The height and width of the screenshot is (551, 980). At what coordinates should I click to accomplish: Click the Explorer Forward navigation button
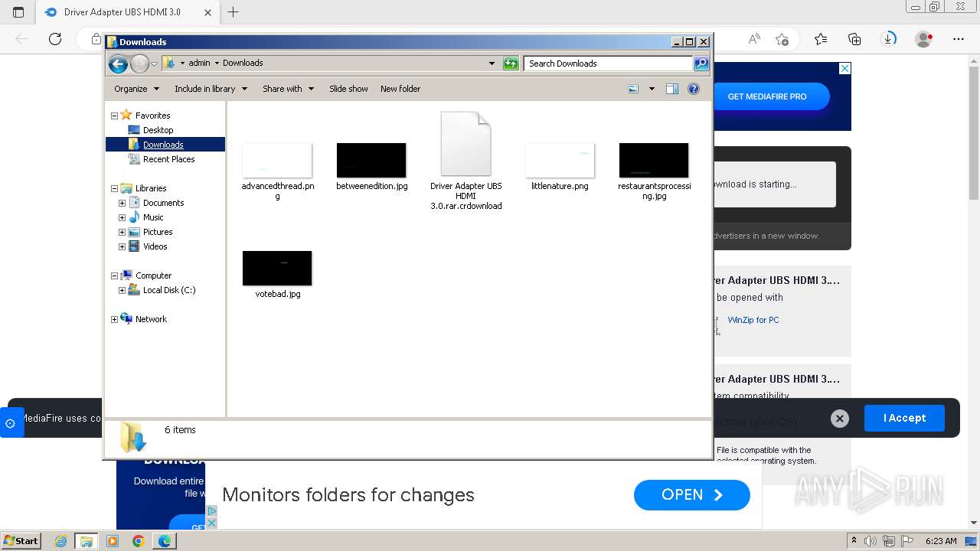(139, 64)
